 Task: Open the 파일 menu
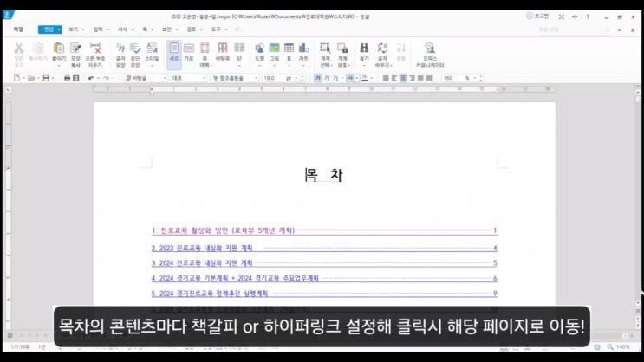(18, 29)
